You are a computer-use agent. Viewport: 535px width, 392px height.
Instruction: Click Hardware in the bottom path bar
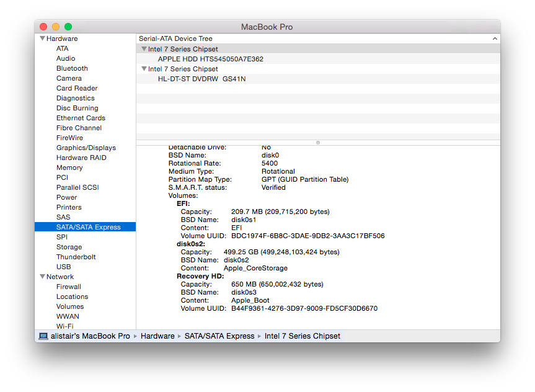point(157,336)
